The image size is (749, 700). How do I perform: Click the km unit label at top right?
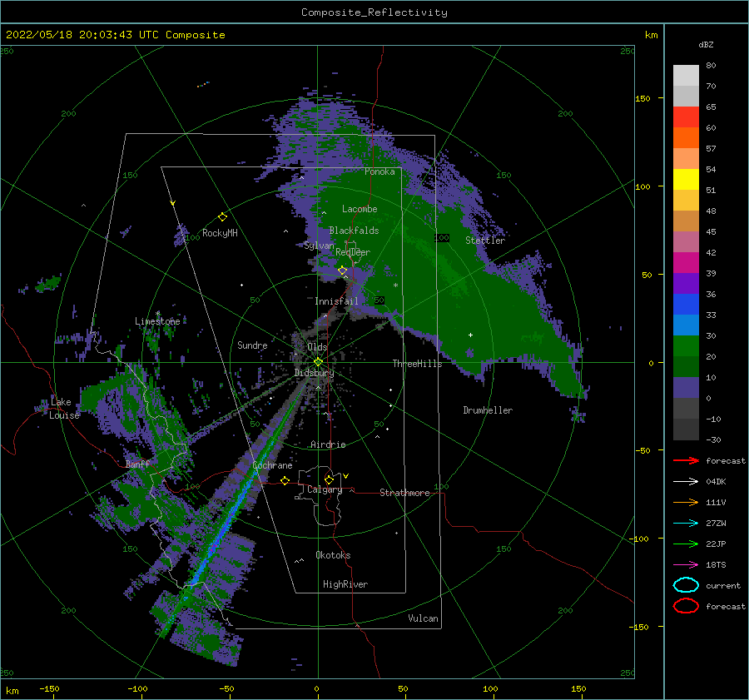(651, 35)
